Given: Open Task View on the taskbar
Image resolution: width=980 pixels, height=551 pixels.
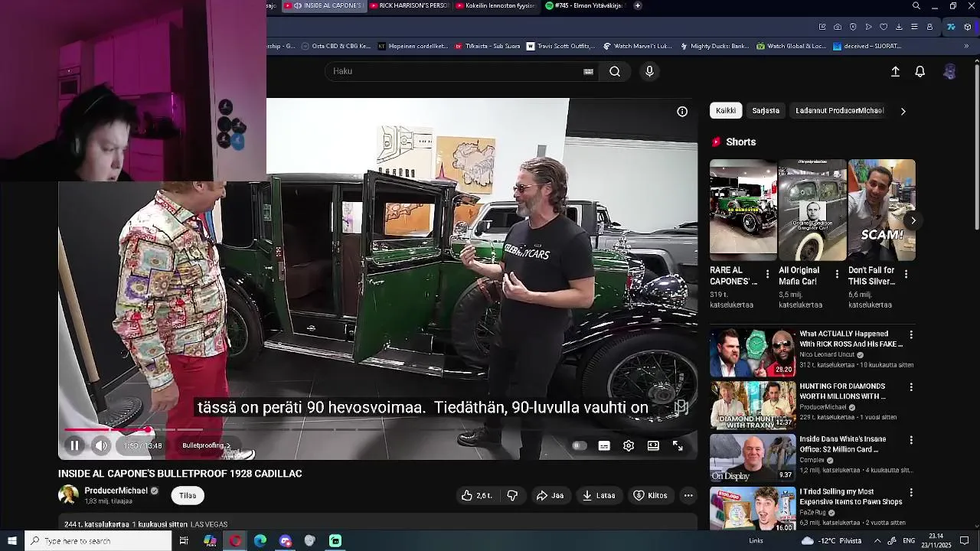Looking at the screenshot, I should (x=184, y=541).
